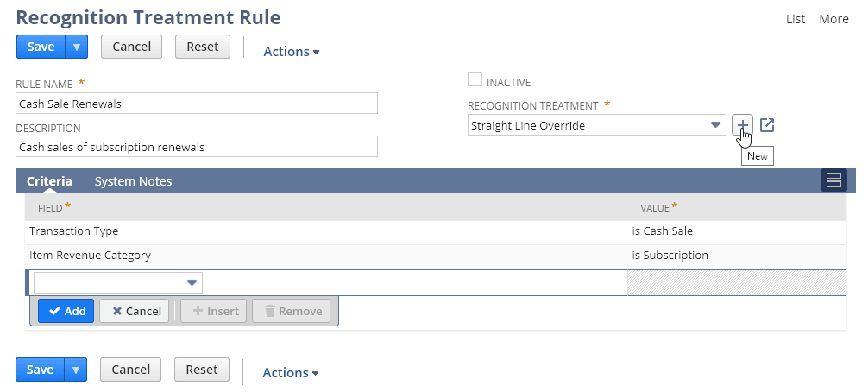The height and width of the screenshot is (392, 868).
Task: Click the top Save button
Action: pos(41,47)
